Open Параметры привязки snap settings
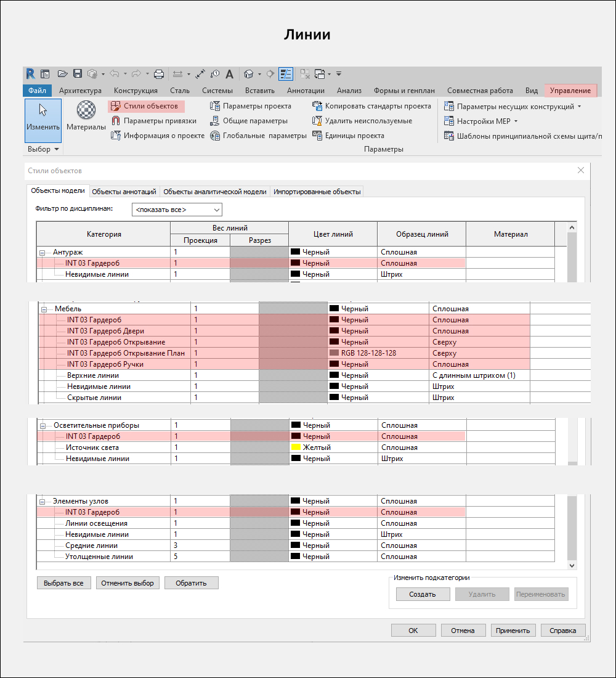The width and height of the screenshot is (616, 678). click(x=155, y=121)
